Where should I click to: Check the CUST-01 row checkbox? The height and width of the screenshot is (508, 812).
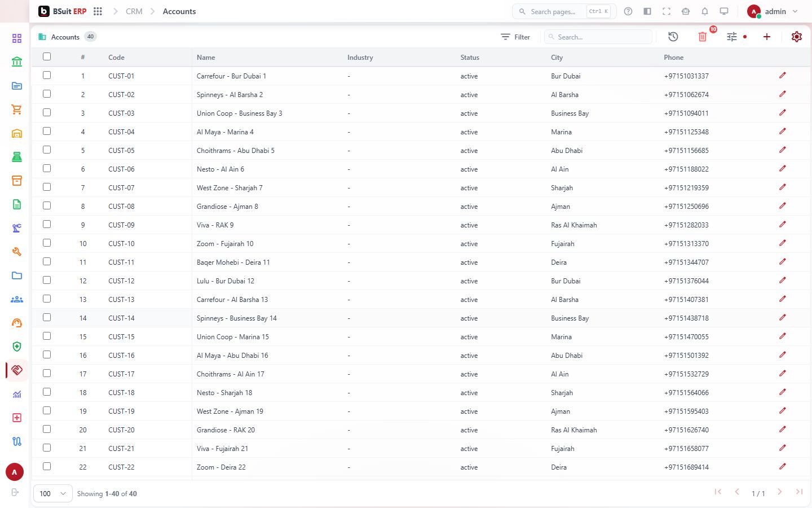click(47, 75)
